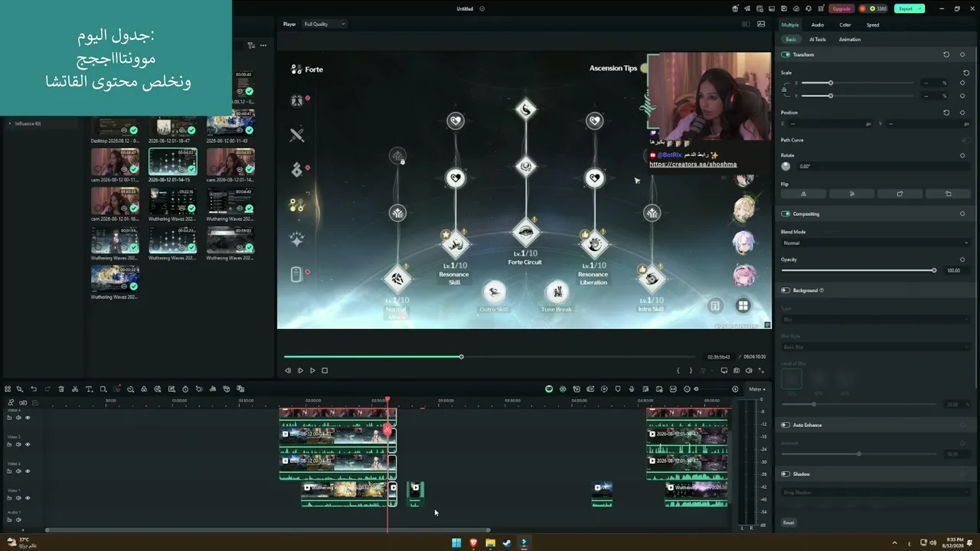Play the preview video
The height and width of the screenshot is (551, 980).
tap(312, 370)
